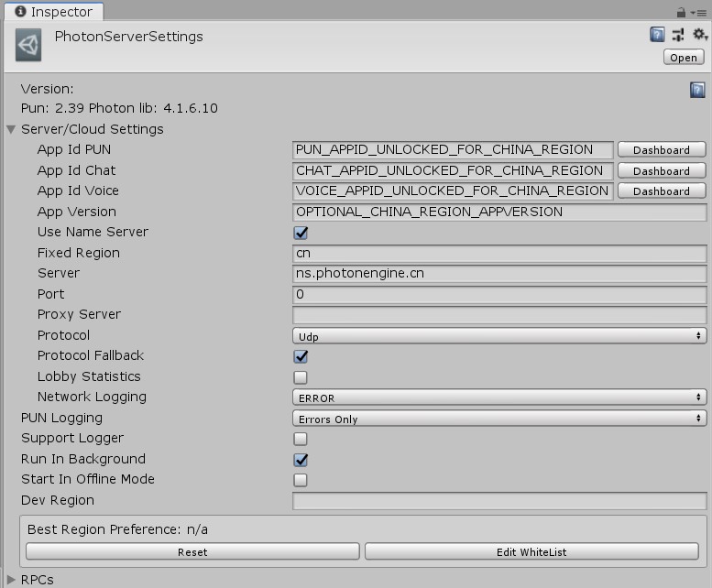Click the App Id PUN input field

point(453,149)
